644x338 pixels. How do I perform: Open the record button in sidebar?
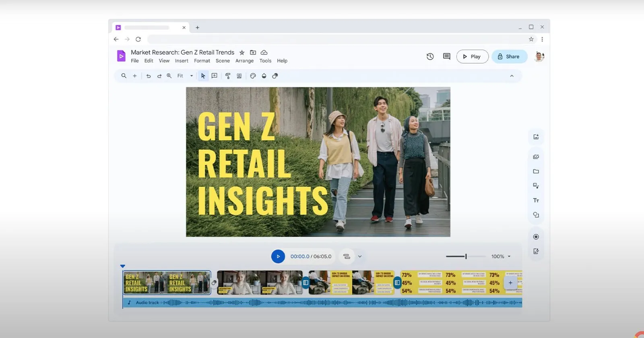point(536,237)
